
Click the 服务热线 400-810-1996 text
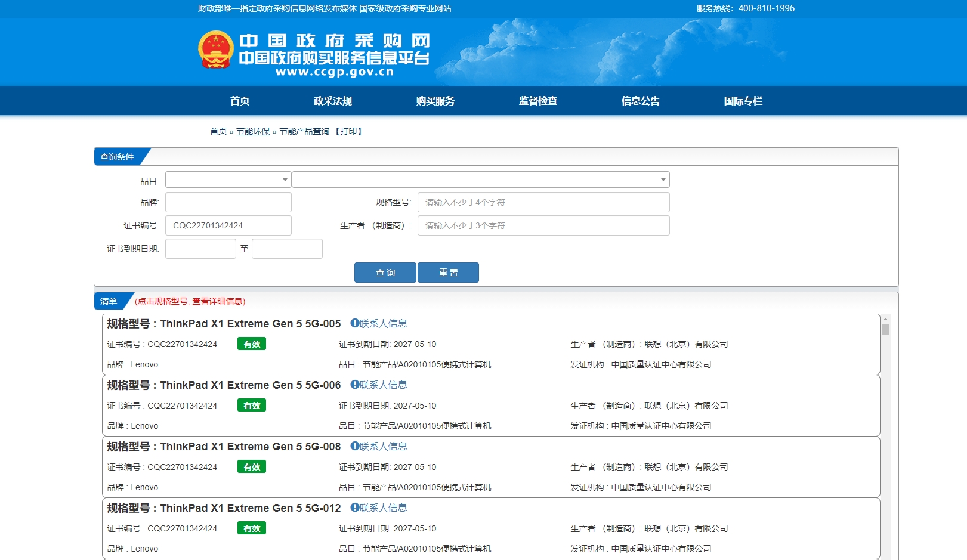click(x=745, y=8)
